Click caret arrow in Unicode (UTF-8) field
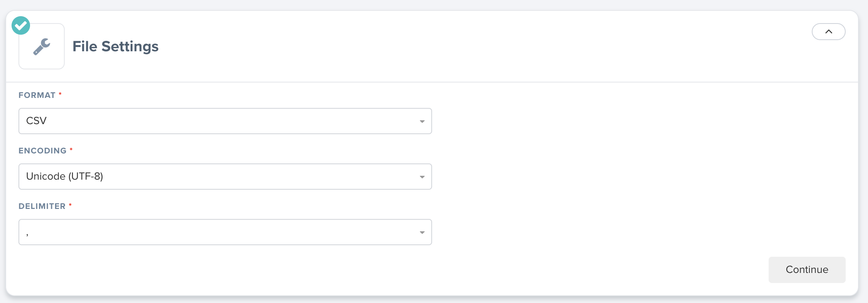This screenshot has height=303, width=868. (x=422, y=177)
